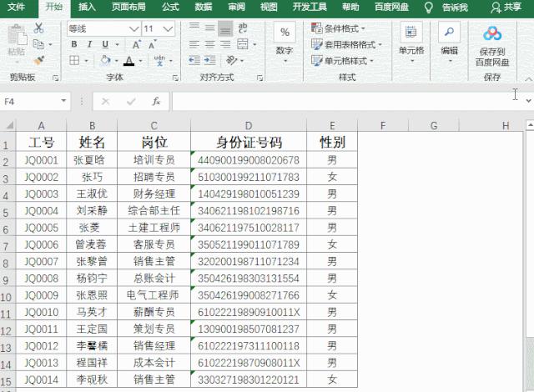This screenshot has height=392, width=534.
Task: Click the red Font Color A icon
Action: click(x=128, y=61)
